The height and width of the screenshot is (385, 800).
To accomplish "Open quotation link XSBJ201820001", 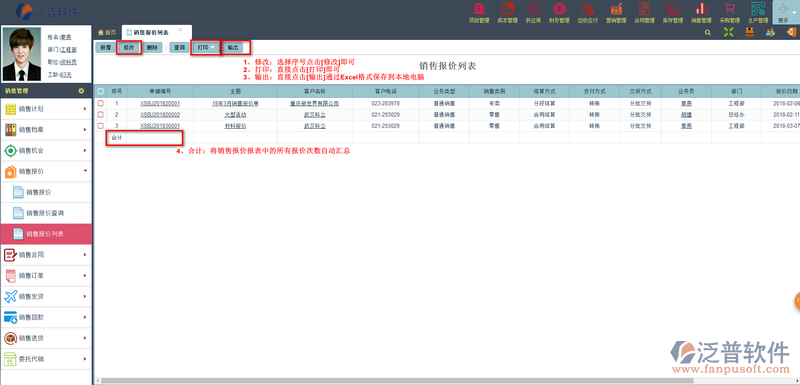I will tap(160, 103).
